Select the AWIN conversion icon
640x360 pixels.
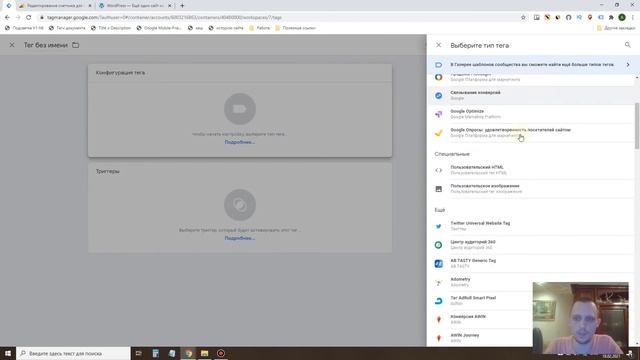click(438, 320)
